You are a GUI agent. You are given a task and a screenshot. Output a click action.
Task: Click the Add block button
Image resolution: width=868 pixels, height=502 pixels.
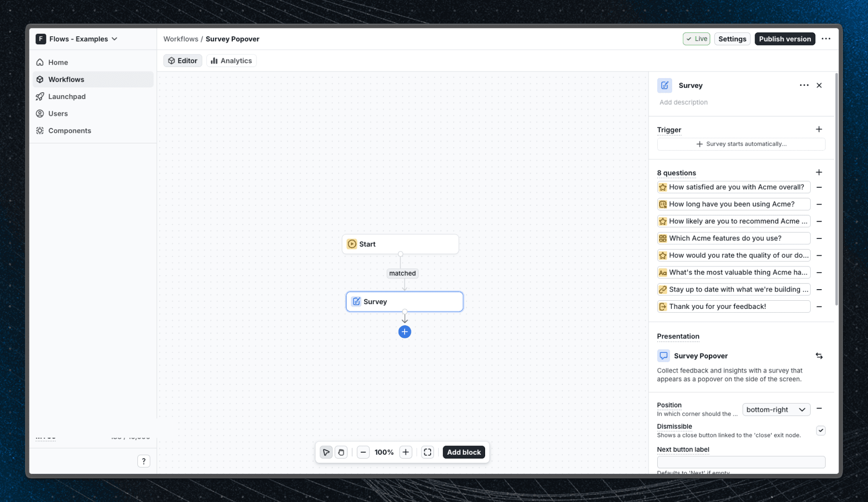pos(463,452)
